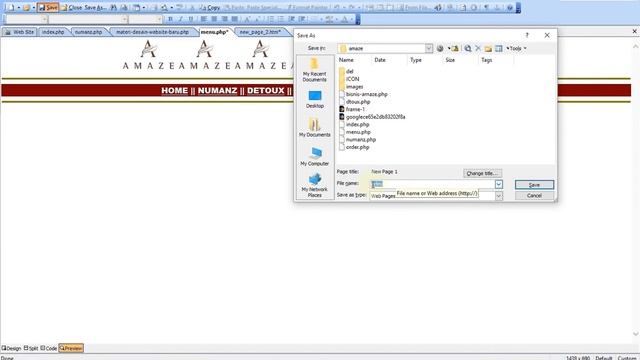Switch to Code view
This screenshot has height=360, width=640.
click(x=49, y=348)
